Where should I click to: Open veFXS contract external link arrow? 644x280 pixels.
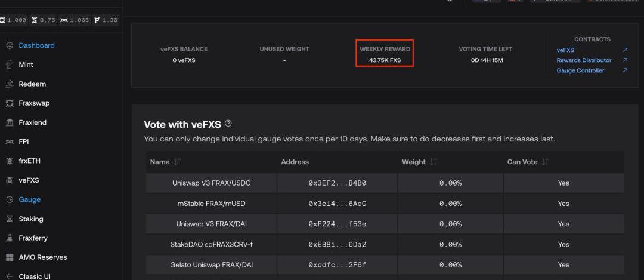click(x=625, y=50)
